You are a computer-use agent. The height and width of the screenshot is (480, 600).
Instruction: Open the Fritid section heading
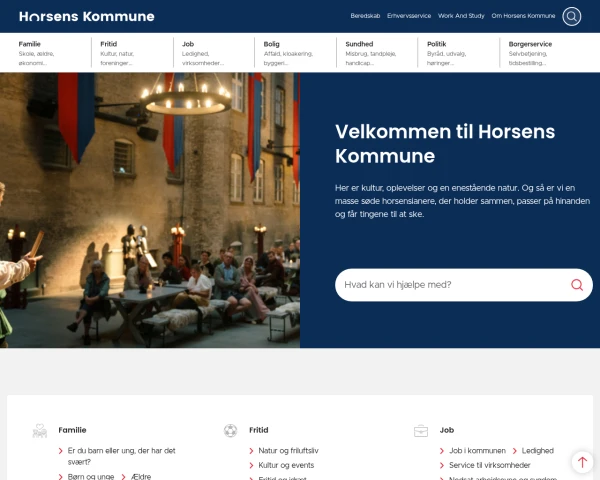259,430
